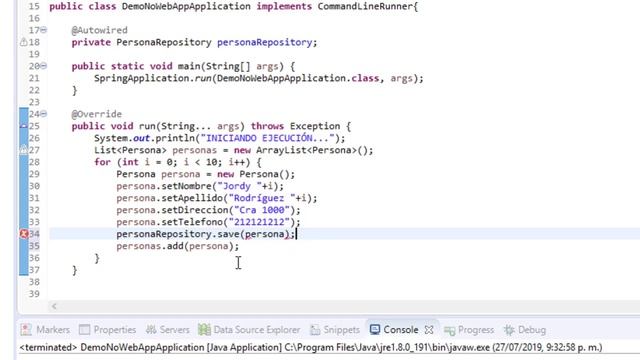The width and height of the screenshot is (640, 360).
Task: Click the Progress tab icon
Action: click(x=449, y=330)
